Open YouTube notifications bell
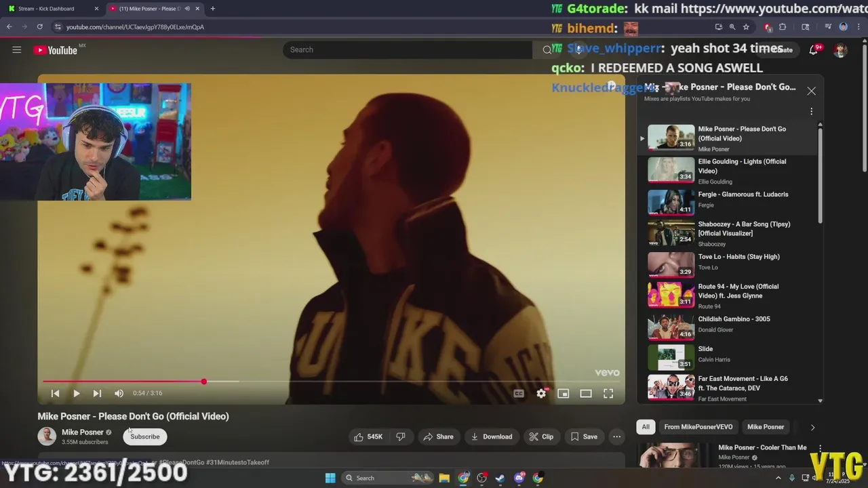This screenshot has height=488, width=868. (813, 49)
